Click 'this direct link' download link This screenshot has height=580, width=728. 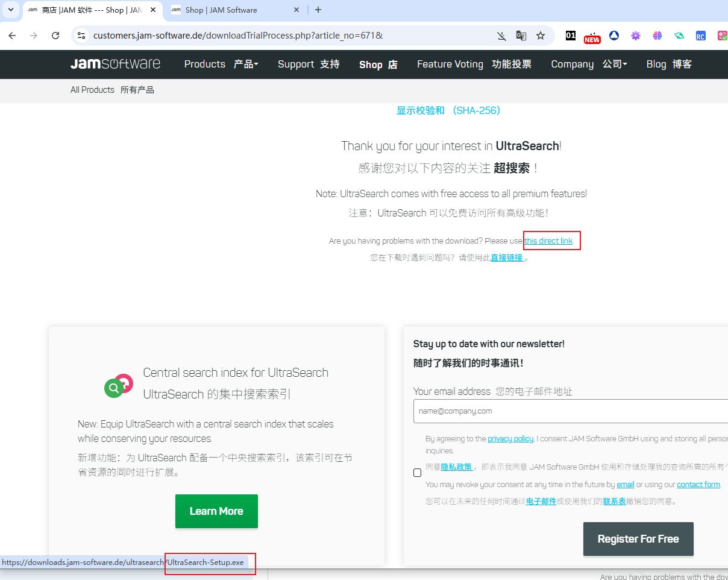click(x=548, y=241)
